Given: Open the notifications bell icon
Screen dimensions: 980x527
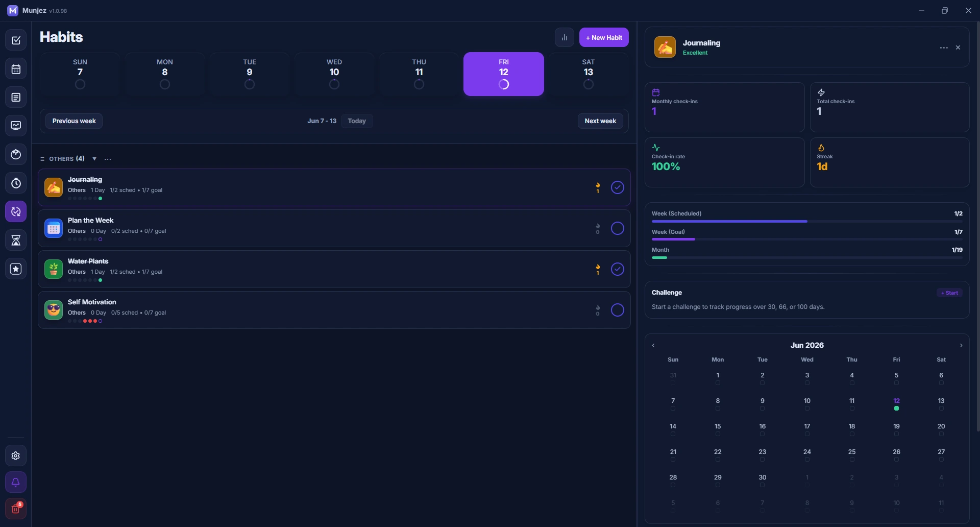Looking at the screenshot, I should click(x=16, y=482).
